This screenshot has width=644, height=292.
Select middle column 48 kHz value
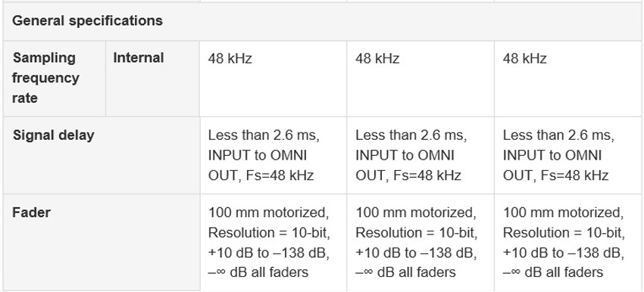point(377,59)
